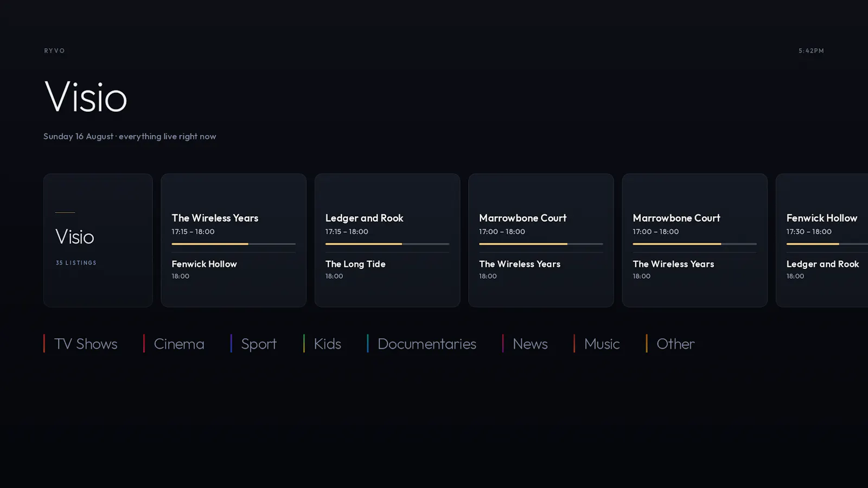Screen dimensions: 868x488
Task: Click the 5:42PM clock
Action: (811, 50)
